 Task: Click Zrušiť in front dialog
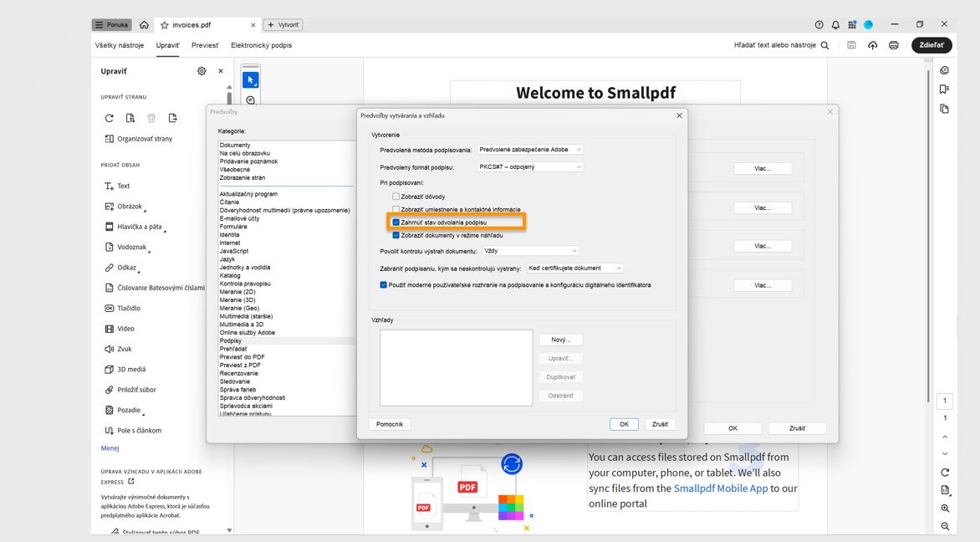660,424
